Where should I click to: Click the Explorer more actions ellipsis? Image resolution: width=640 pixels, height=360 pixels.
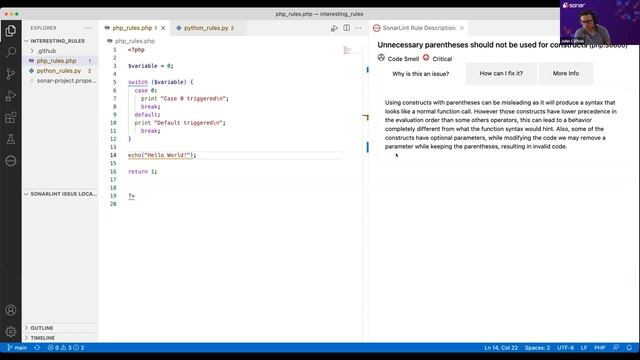point(88,28)
